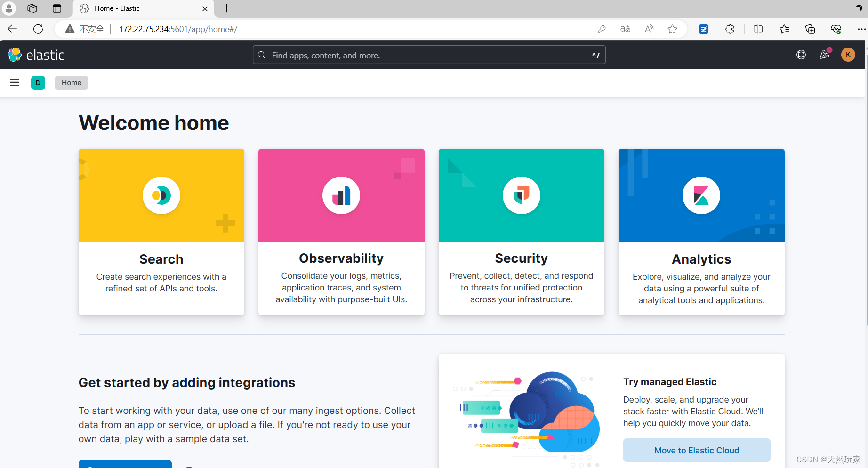Open the hamburger navigation menu

(x=15, y=83)
